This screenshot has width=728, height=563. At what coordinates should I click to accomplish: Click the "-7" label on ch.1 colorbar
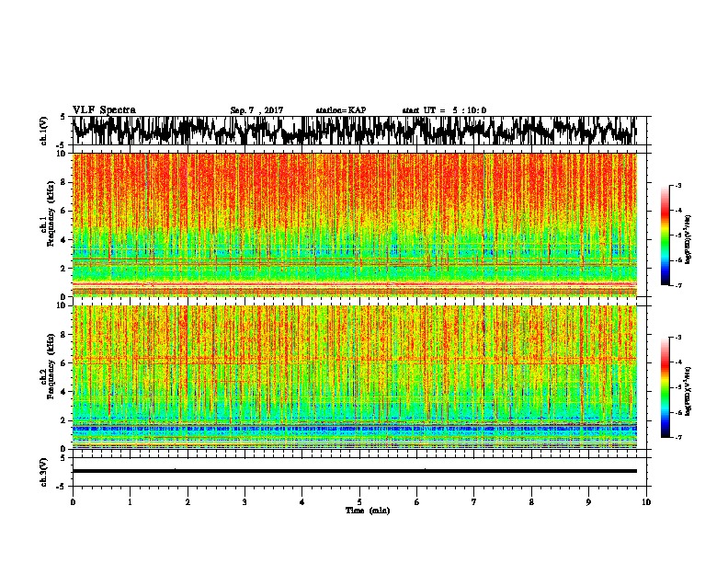[x=677, y=285]
